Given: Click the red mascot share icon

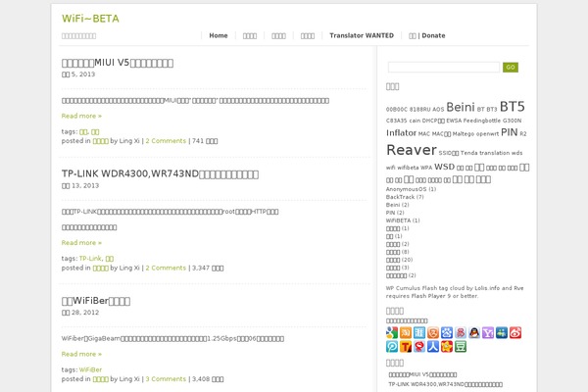Looking at the screenshot, I should [x=419, y=347].
